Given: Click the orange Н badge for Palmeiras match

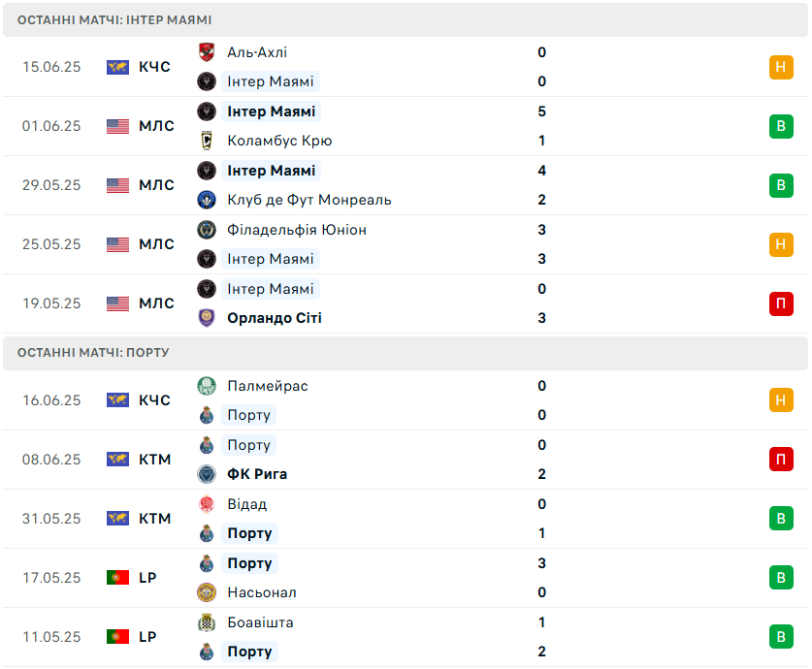Looking at the screenshot, I should tap(781, 400).
